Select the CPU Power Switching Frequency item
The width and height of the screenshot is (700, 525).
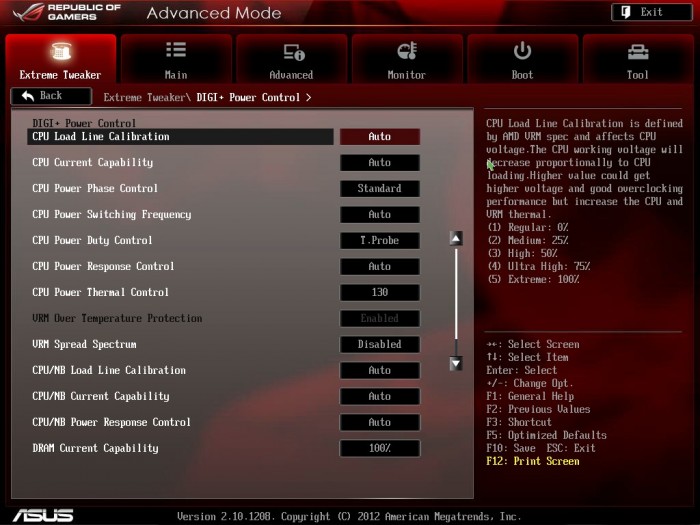coord(111,215)
